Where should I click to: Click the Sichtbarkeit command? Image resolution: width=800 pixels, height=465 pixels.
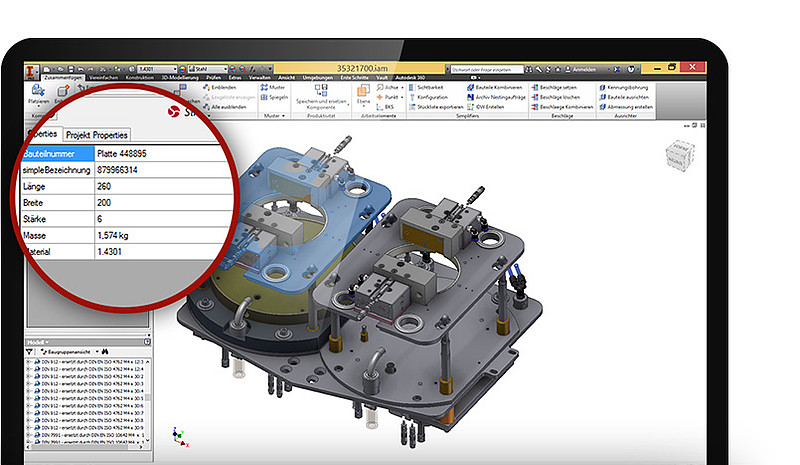426,88
